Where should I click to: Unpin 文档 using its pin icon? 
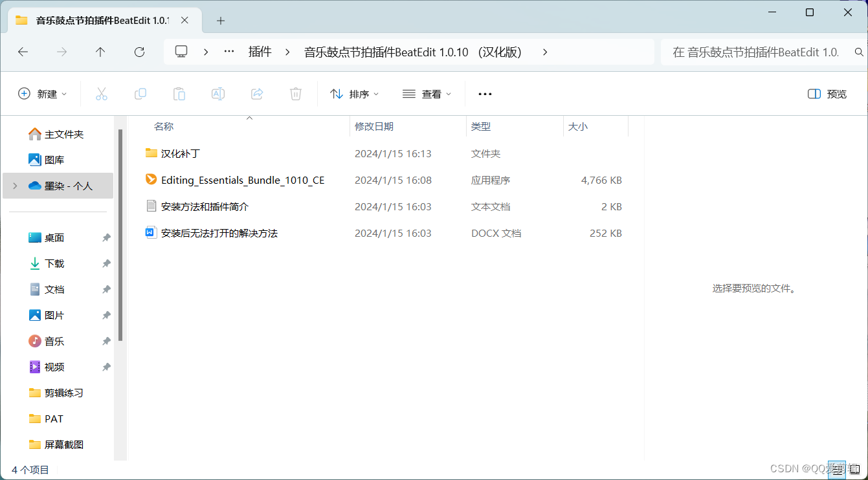click(106, 289)
